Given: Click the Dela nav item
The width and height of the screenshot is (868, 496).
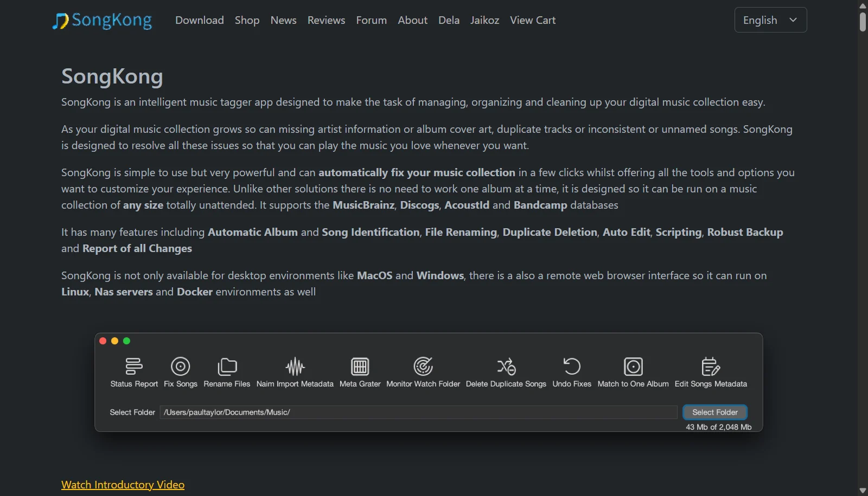Looking at the screenshot, I should point(449,20).
